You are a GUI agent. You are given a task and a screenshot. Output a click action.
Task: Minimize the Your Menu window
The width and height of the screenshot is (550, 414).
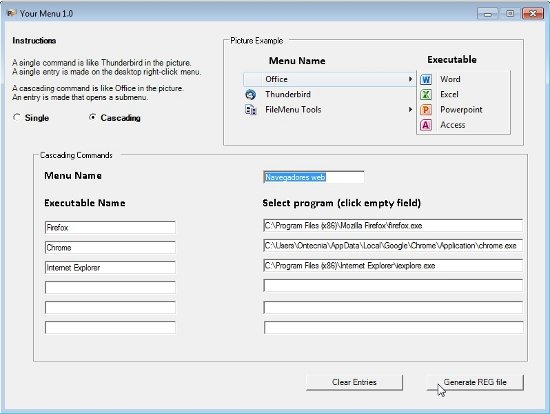[488, 14]
